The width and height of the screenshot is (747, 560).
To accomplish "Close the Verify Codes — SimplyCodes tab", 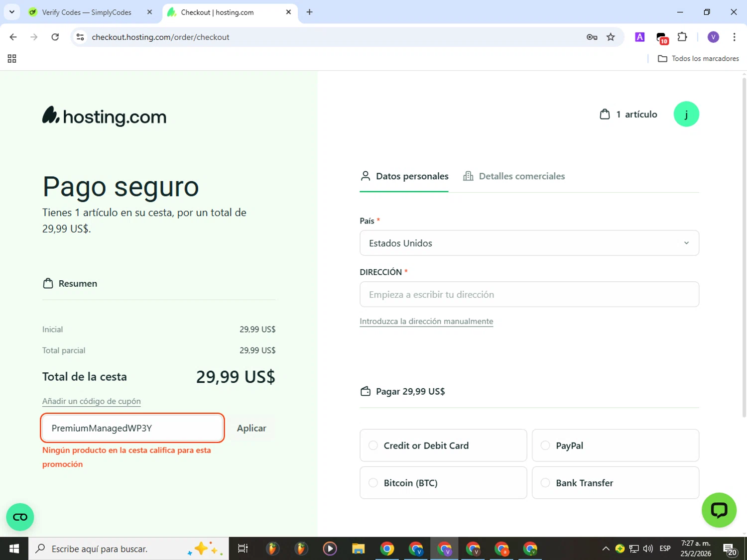I will (x=149, y=12).
